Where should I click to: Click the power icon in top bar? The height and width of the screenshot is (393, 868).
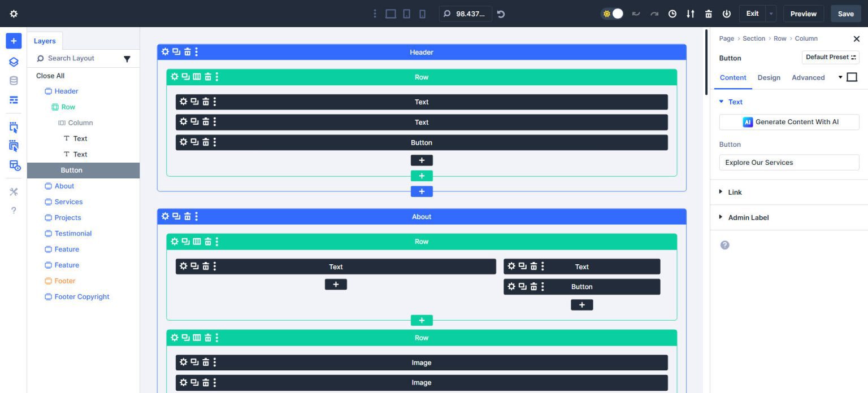(727, 14)
